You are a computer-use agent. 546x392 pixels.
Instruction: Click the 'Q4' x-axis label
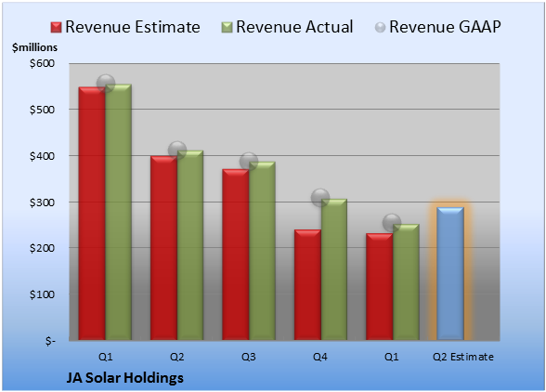[x=320, y=357]
